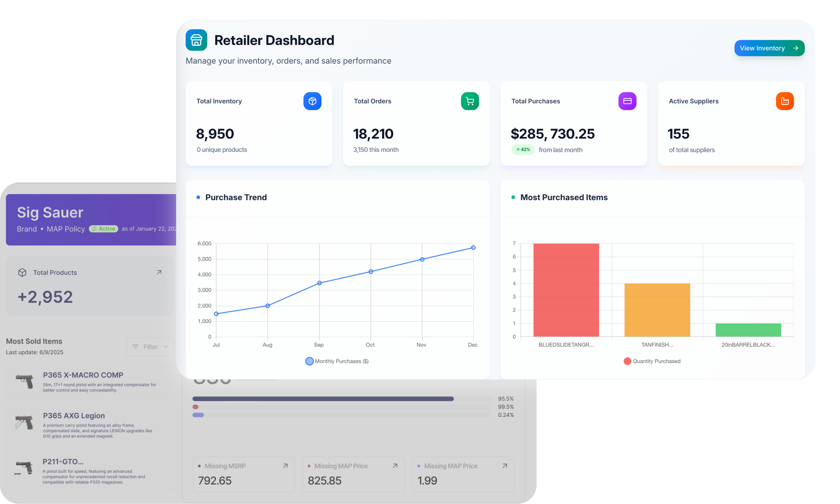
Task: Click the Retailer Dashboard storefront logo icon
Action: tap(196, 40)
